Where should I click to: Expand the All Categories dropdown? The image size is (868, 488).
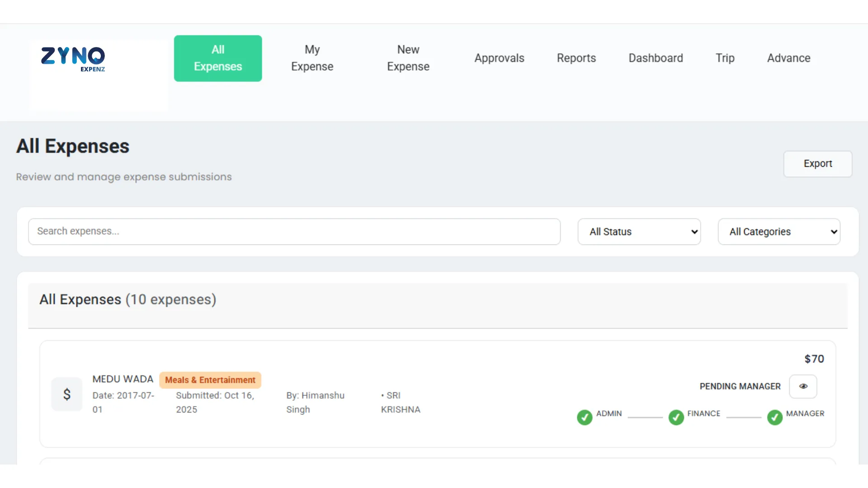pos(779,232)
